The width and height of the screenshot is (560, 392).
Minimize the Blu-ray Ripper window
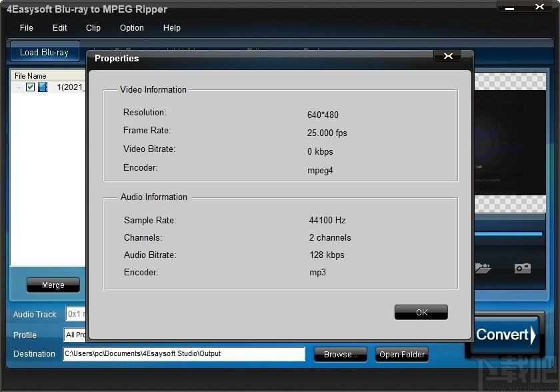pos(509,7)
